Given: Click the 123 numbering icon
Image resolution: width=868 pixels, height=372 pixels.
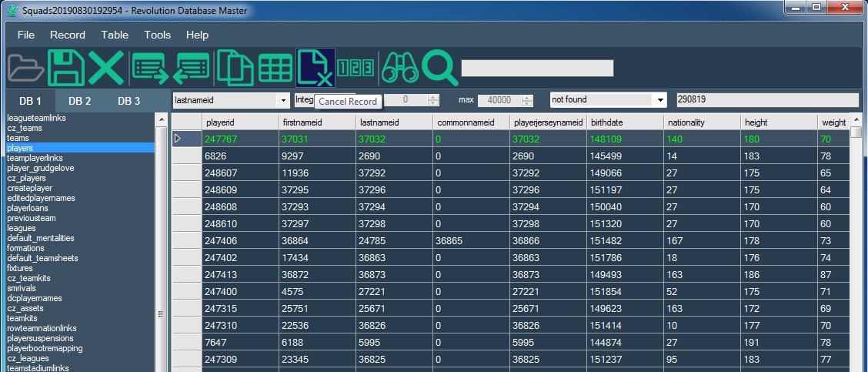Looking at the screenshot, I should 356,68.
